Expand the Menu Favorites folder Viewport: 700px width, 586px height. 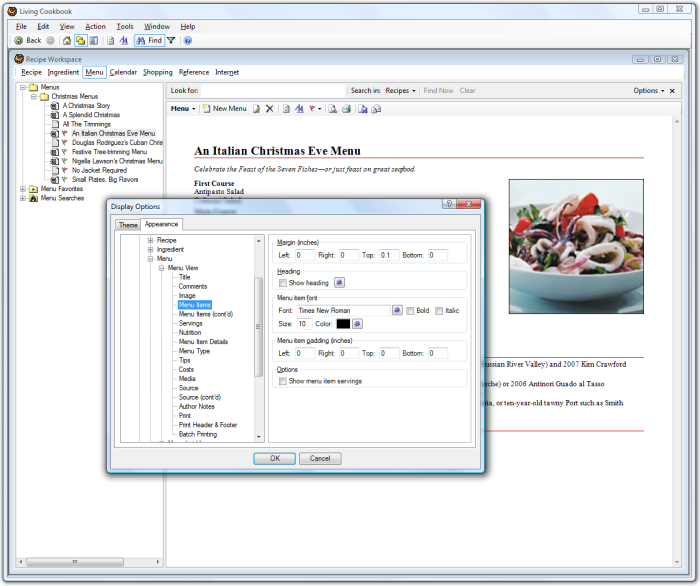(23, 189)
